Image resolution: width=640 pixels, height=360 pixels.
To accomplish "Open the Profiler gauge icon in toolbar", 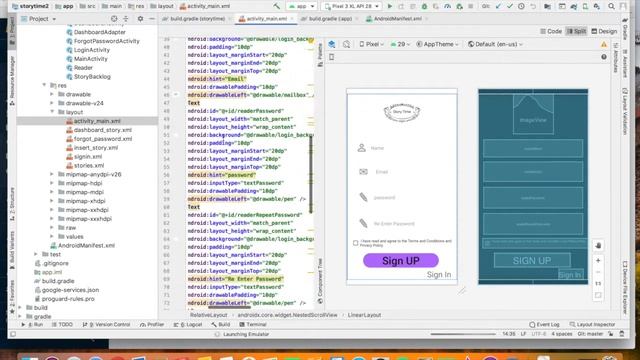I will [447, 6].
